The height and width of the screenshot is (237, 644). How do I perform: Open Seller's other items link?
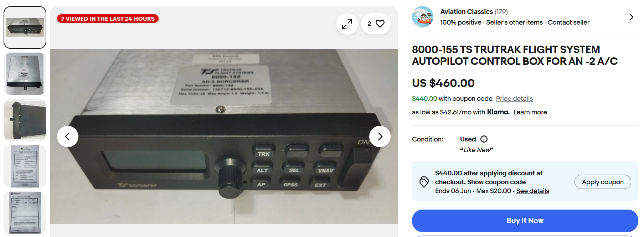pos(514,22)
